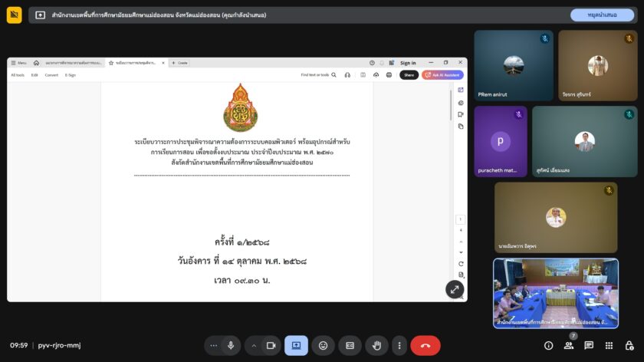
Task: Open the activities grid icon
Action: click(609, 346)
